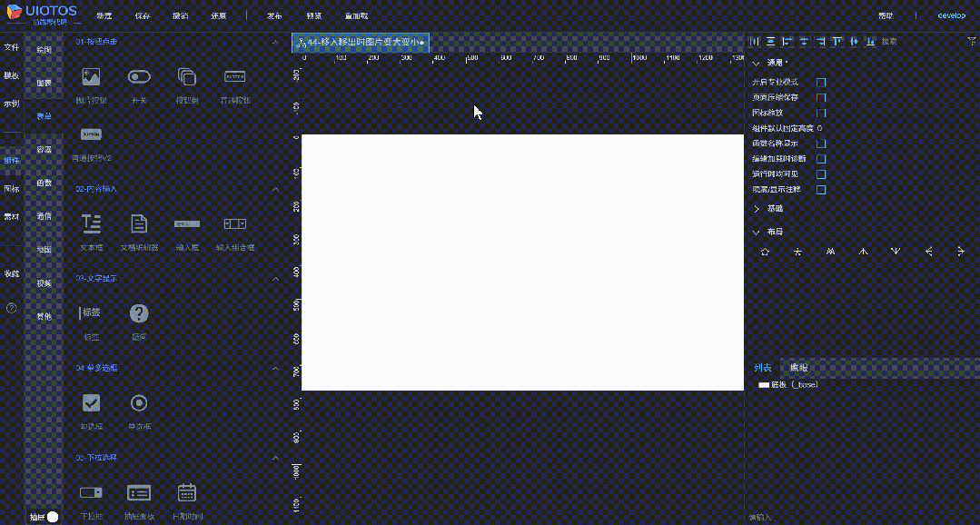
Task: Enable the 开启专业模式 checkbox
Action: tap(821, 81)
